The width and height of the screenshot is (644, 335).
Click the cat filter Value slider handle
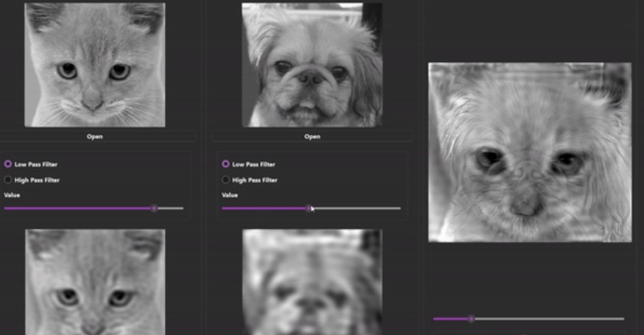pos(154,208)
